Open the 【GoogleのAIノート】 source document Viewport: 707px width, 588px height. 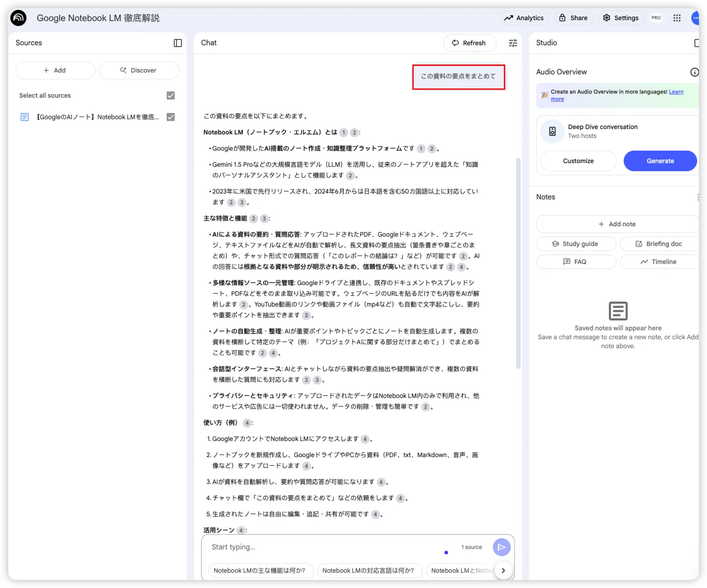click(x=97, y=117)
